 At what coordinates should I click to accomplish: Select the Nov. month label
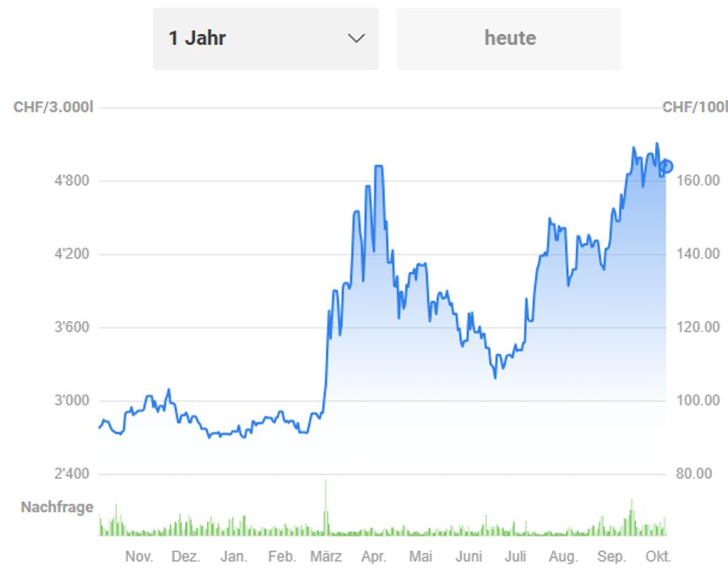[x=139, y=556]
